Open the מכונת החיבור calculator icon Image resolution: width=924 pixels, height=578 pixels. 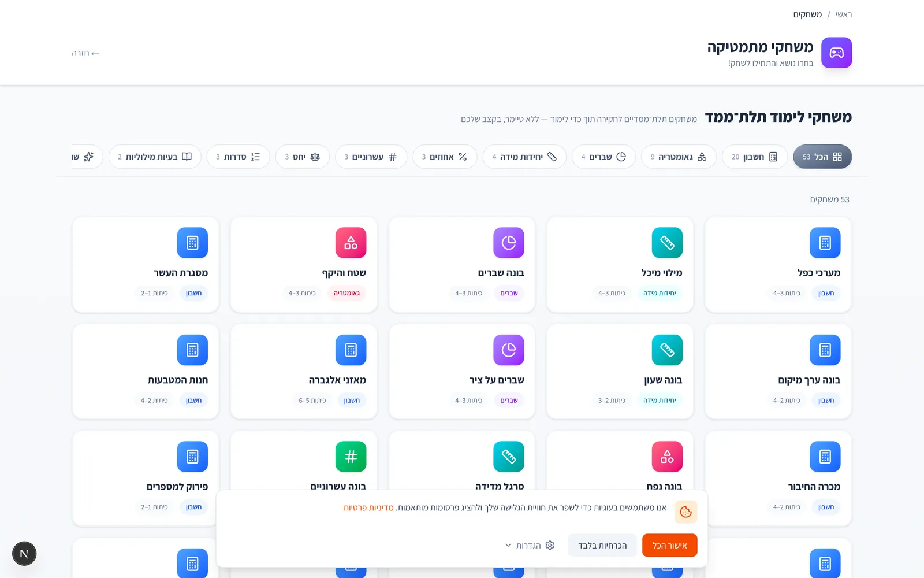(825, 457)
